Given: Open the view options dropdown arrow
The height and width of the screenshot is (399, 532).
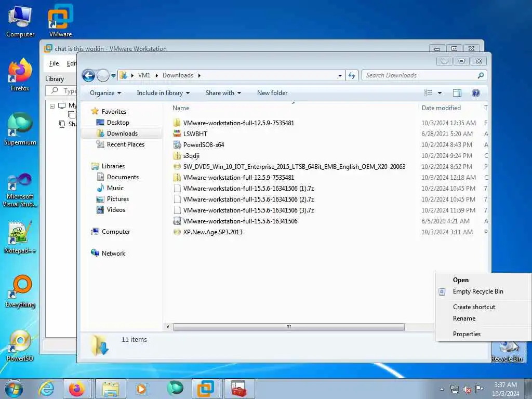Looking at the screenshot, I should point(440,93).
